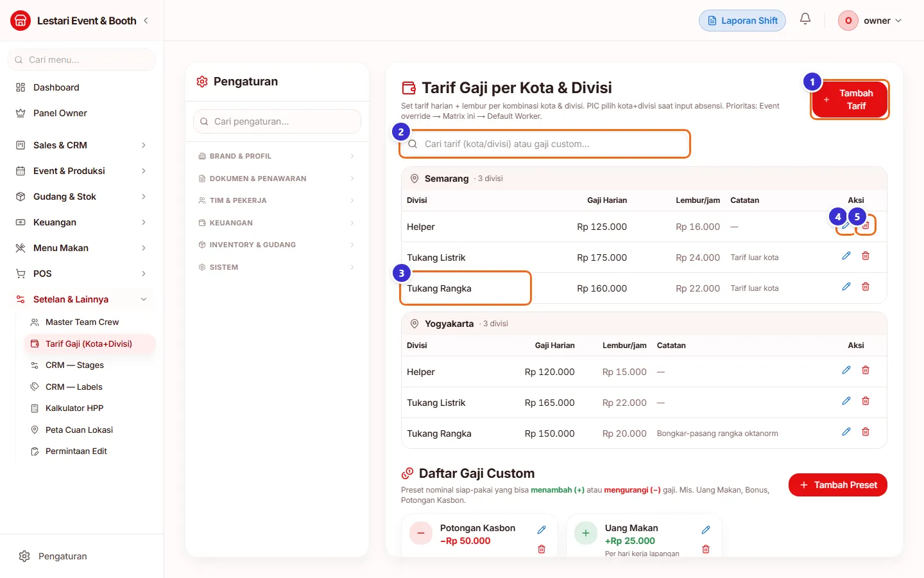Expand the Gudang & Stok menu
The height and width of the screenshot is (578, 924).
click(x=81, y=197)
